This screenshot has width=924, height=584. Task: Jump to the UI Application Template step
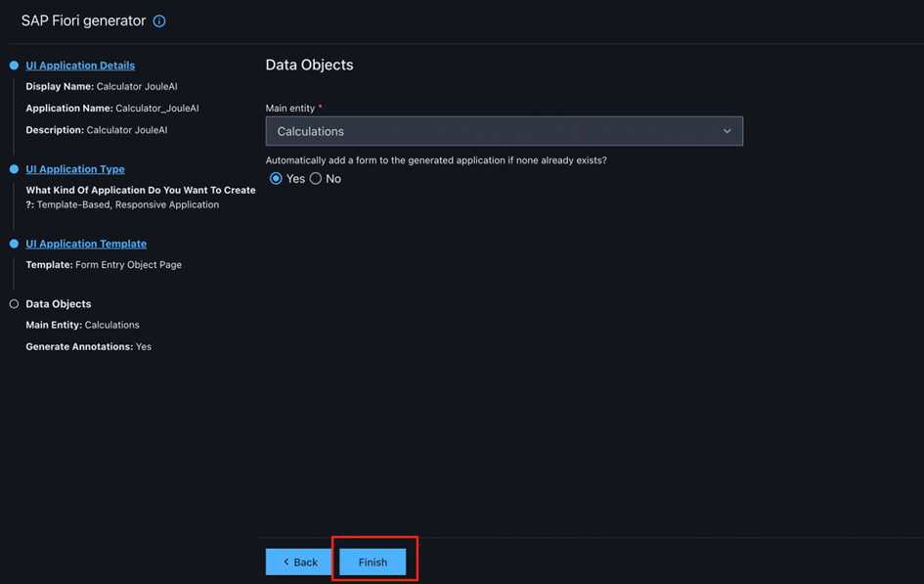click(x=86, y=244)
